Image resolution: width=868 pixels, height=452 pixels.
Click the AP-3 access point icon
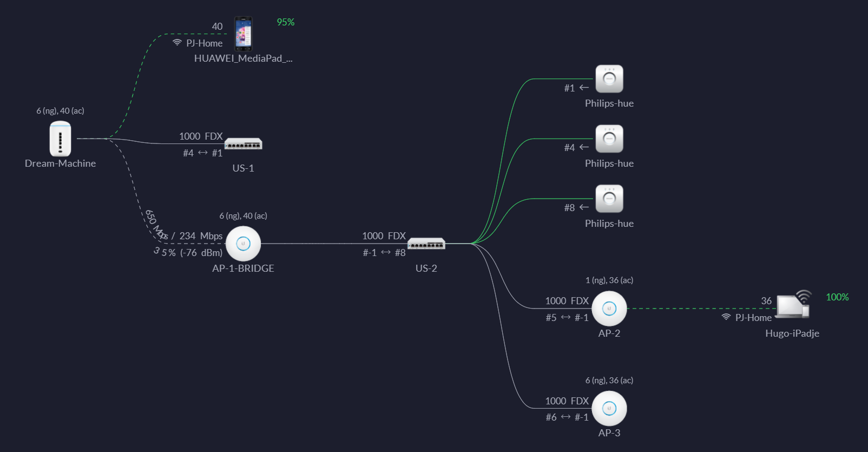click(609, 408)
